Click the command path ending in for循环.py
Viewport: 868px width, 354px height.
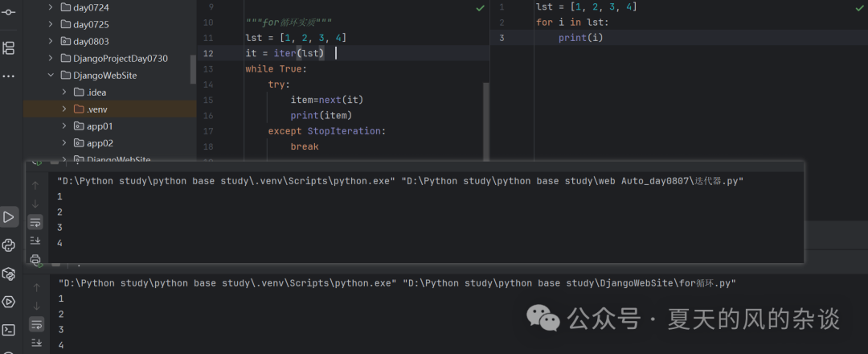click(397, 283)
